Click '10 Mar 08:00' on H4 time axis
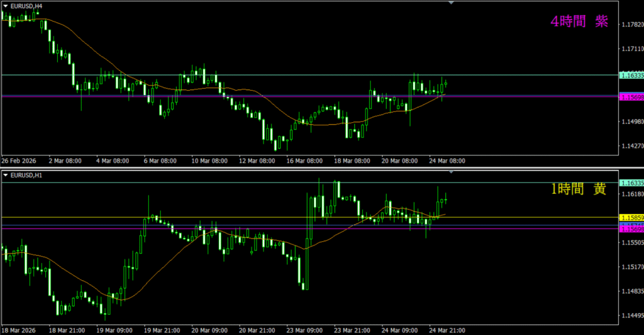The image size is (644, 335). 209,161
